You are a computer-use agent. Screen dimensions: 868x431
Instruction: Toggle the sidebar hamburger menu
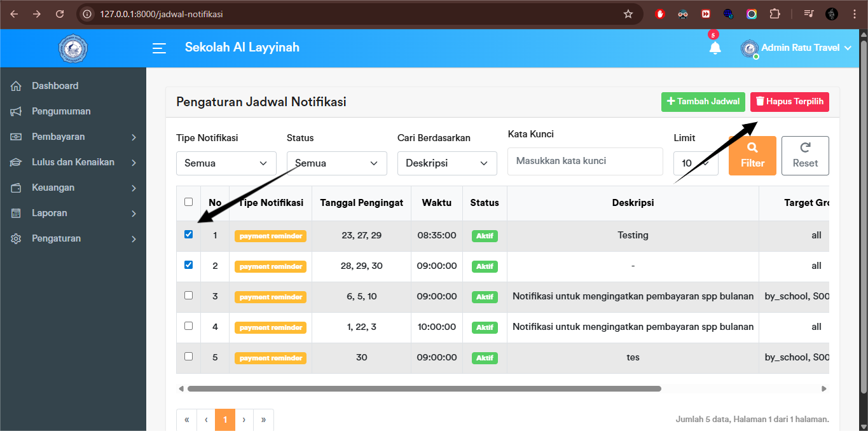pos(159,48)
